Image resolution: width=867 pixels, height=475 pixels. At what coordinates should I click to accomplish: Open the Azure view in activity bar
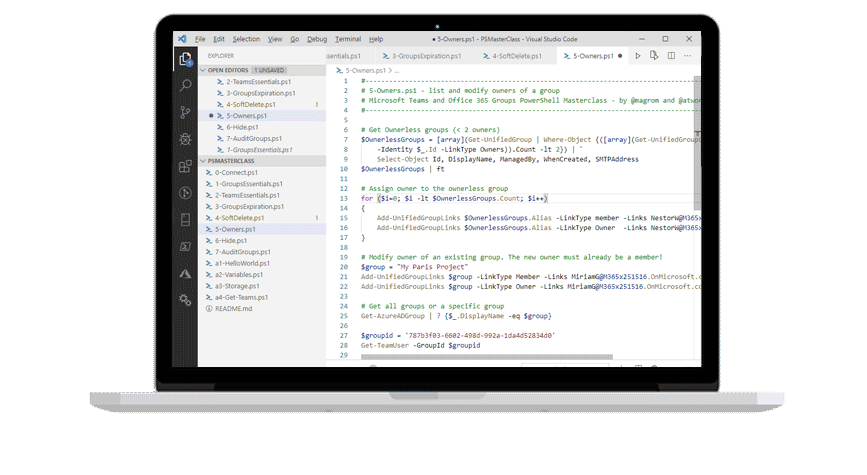click(185, 274)
